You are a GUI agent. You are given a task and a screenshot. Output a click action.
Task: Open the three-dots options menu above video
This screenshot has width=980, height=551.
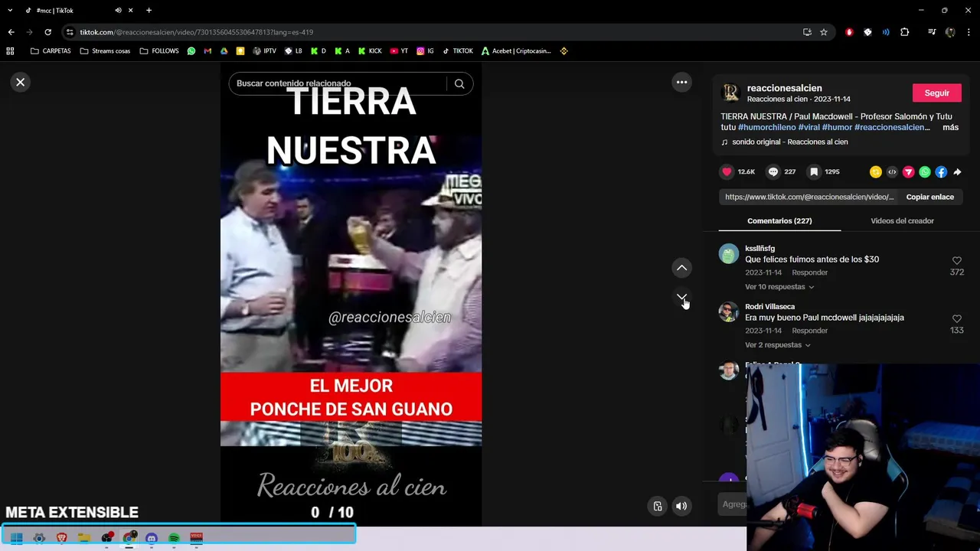681,82
